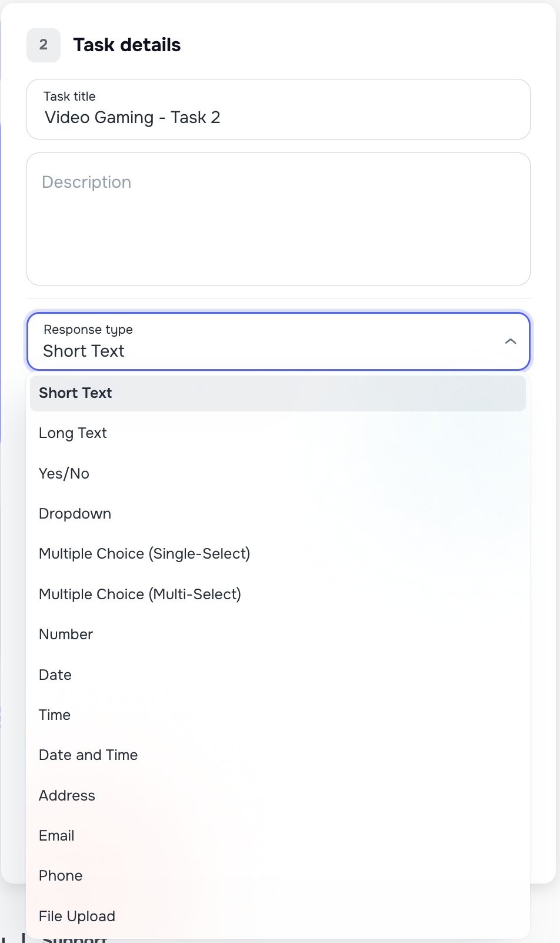The width and height of the screenshot is (560, 943).
Task: Choose Multiple Choice (Multi-Select) option
Action: tap(139, 594)
